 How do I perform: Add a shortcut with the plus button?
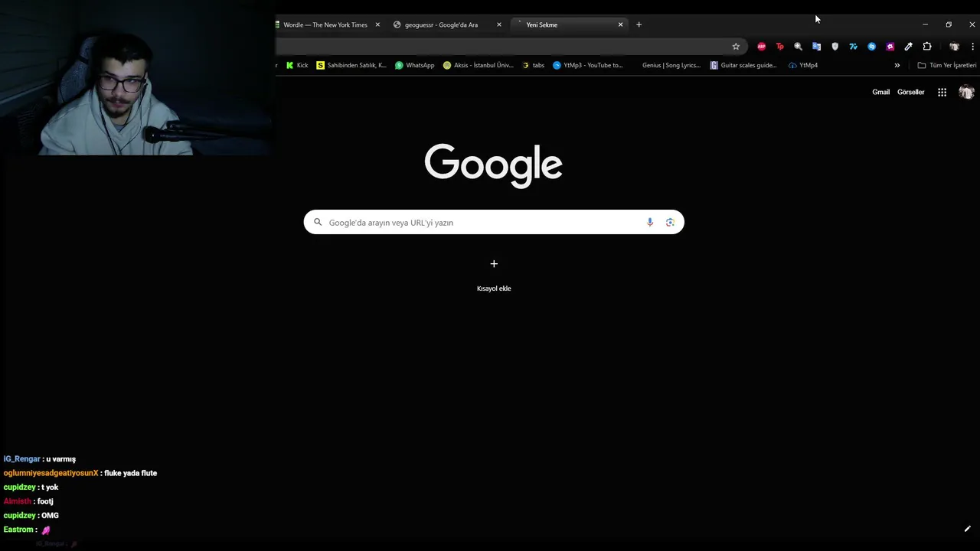click(x=494, y=263)
